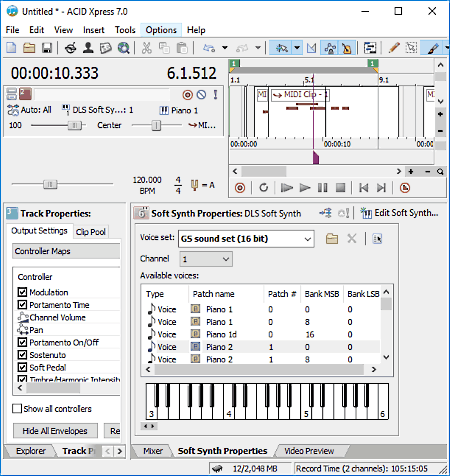Toggle the Soft Pedal checkbox

(x=22, y=367)
